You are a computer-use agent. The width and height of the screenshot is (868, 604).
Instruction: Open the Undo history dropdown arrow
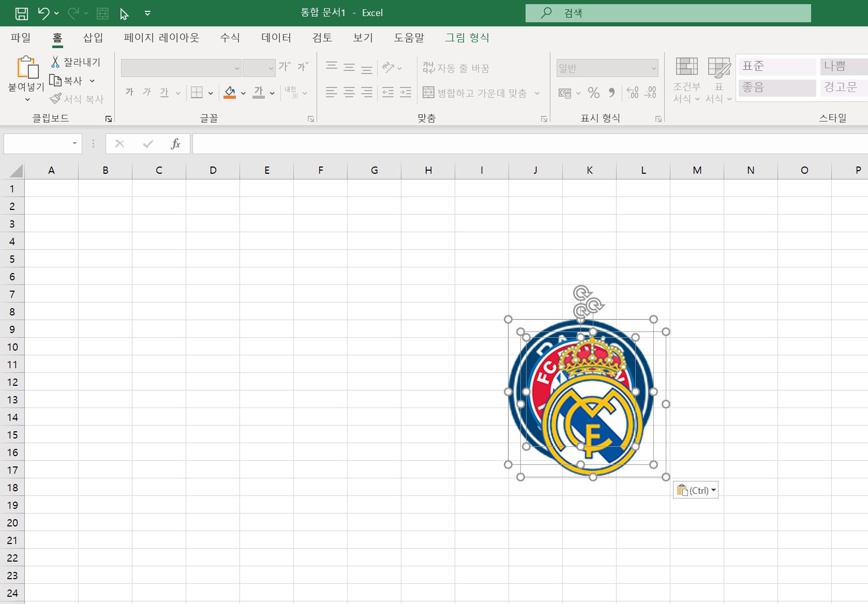pyautogui.click(x=56, y=13)
